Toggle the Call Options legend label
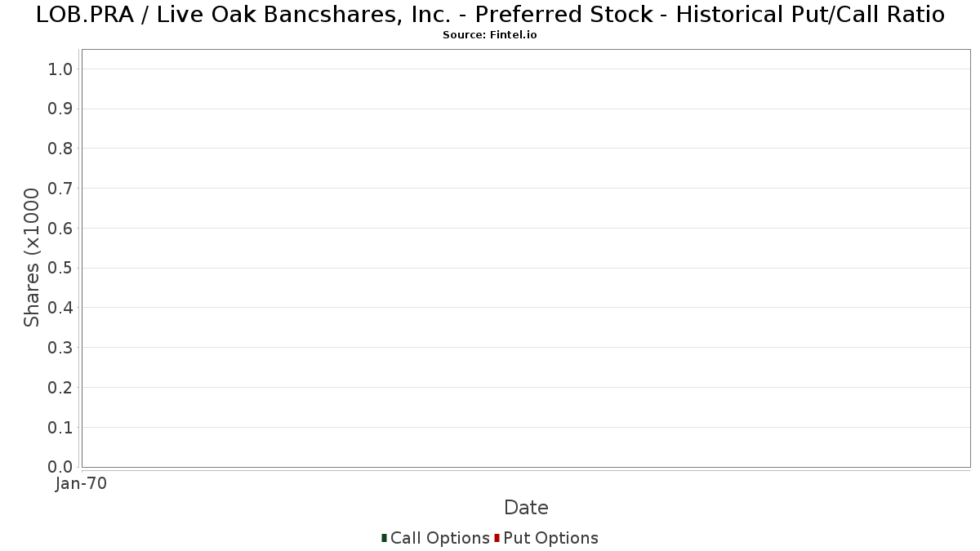This screenshot has height=551, width=980. [x=439, y=538]
